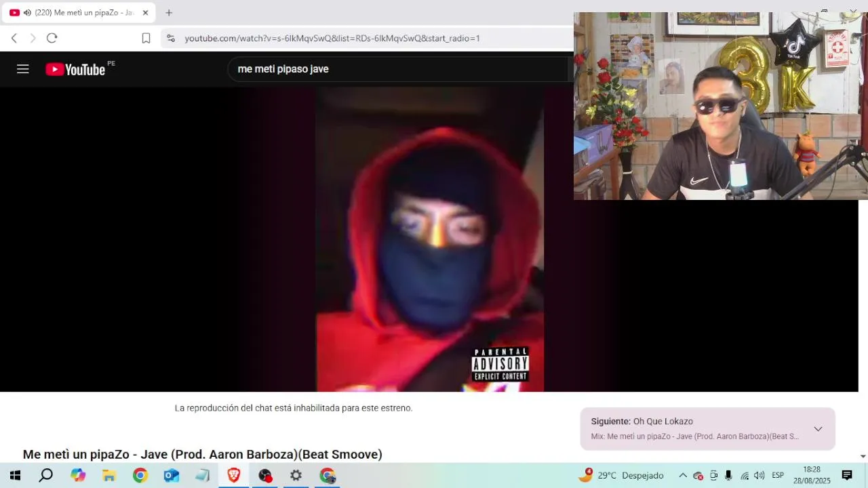
Task: Open the YouTube guide hamburger menu
Action: [22, 69]
